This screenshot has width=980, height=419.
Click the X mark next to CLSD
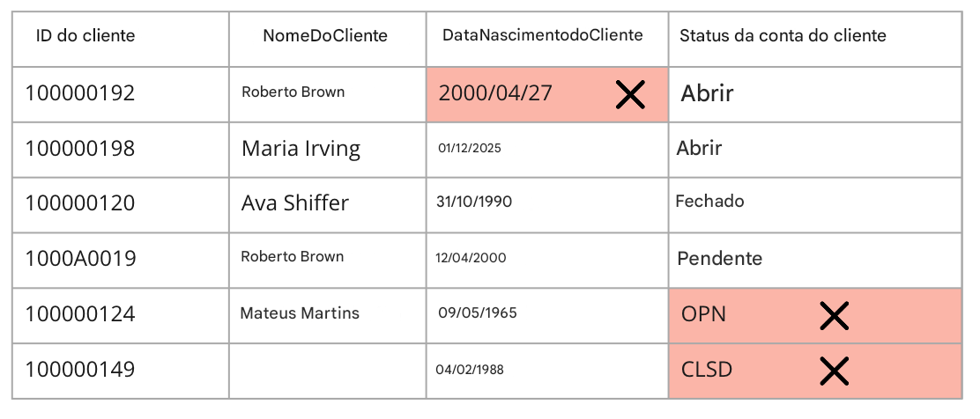833,371
